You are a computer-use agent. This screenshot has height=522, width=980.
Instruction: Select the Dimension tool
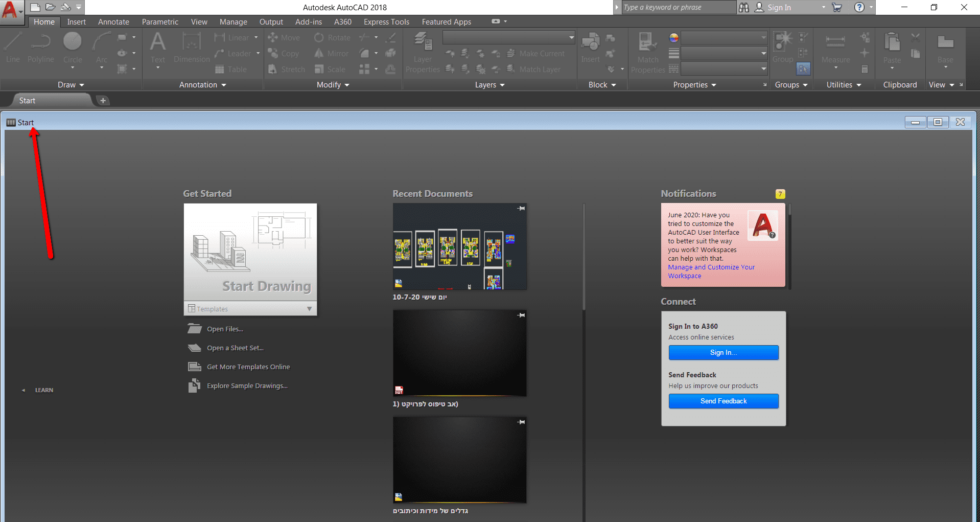point(192,48)
